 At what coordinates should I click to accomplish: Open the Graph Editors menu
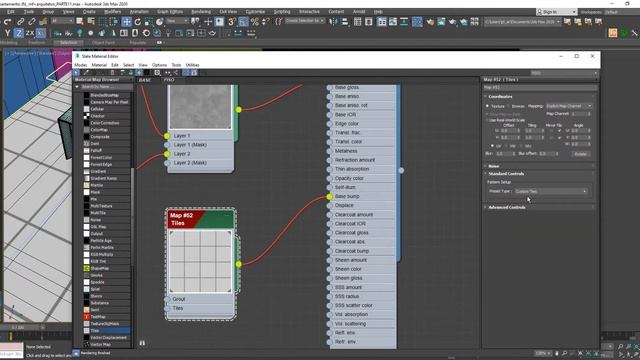170,12
